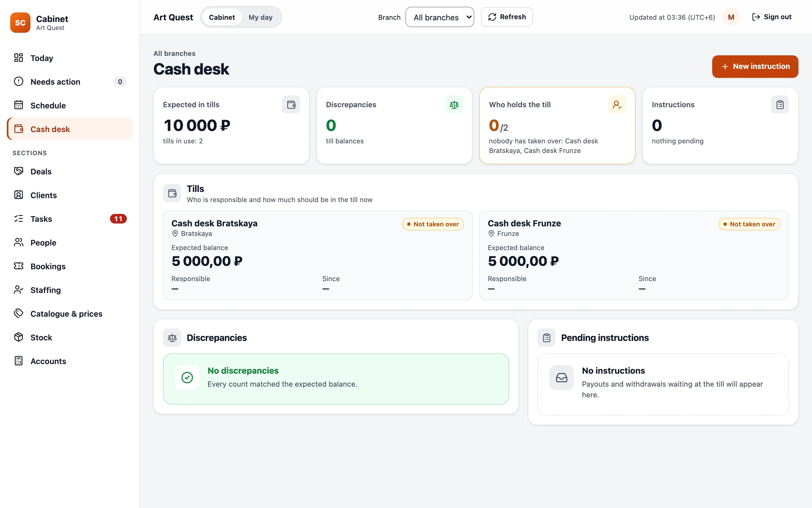
Task: Click the Refresh button
Action: tap(507, 17)
